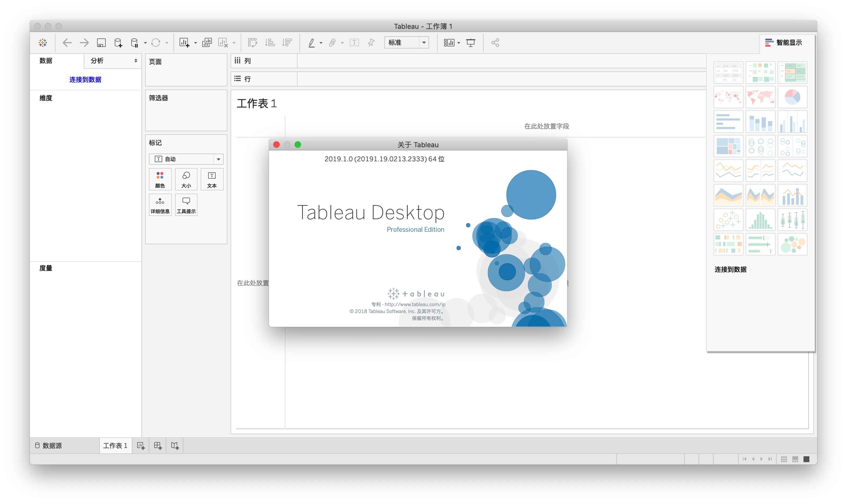
Task: Click the refresh data source icon
Action: (x=156, y=42)
